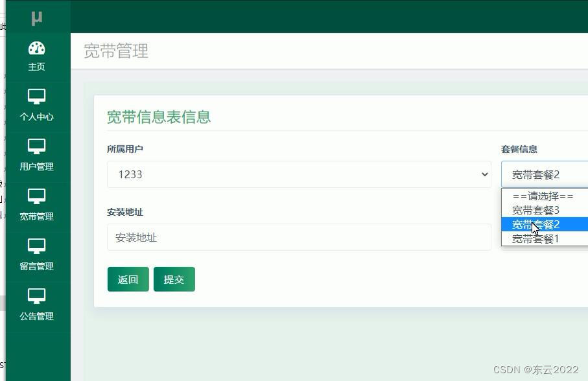Click the 留言管理 monitor icon
Screen dimensions: 588x381
[36, 245]
